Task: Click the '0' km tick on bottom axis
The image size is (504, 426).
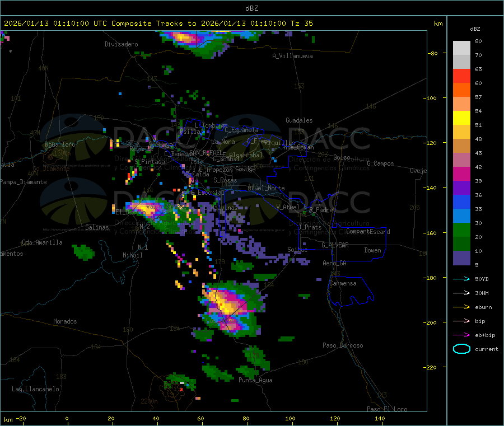Action: click(67, 418)
